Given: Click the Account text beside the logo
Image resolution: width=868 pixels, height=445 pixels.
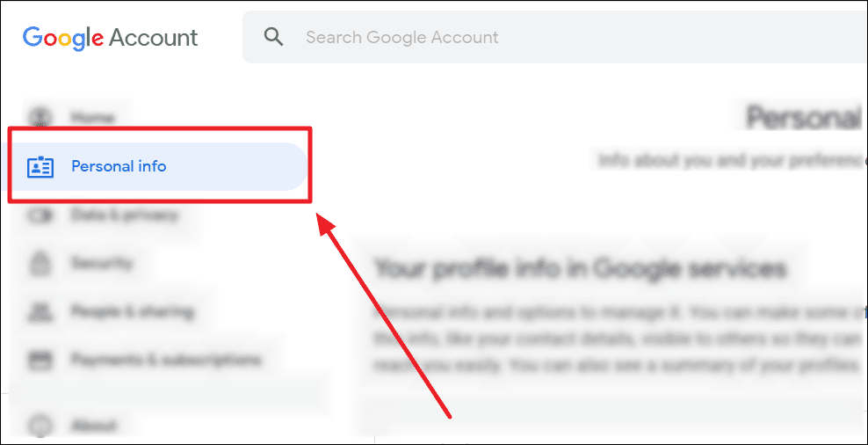Looking at the screenshot, I should [154, 38].
